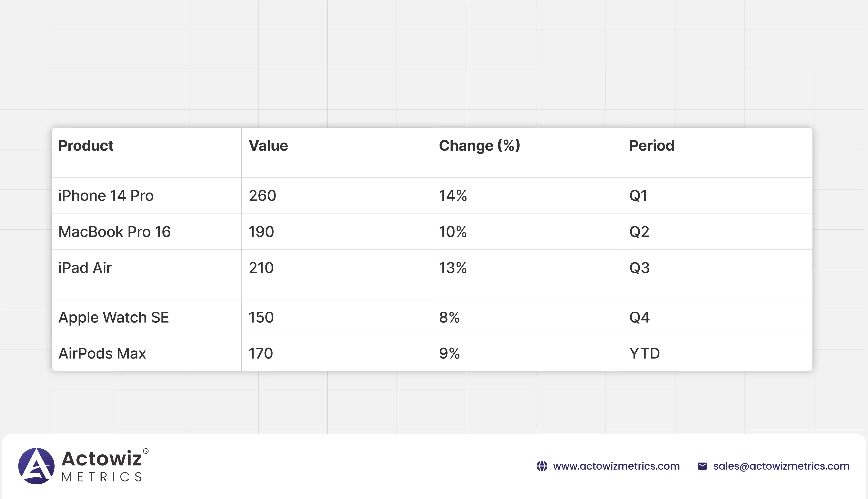The height and width of the screenshot is (499, 868).
Task: Click the registered trademark symbol near Actowiz
Action: [x=146, y=451]
